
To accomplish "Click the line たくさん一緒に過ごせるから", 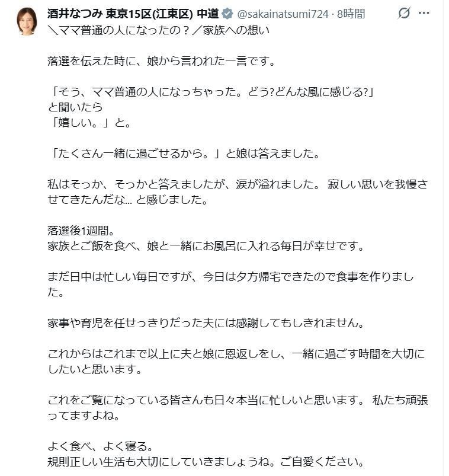I will pyautogui.click(x=184, y=154).
